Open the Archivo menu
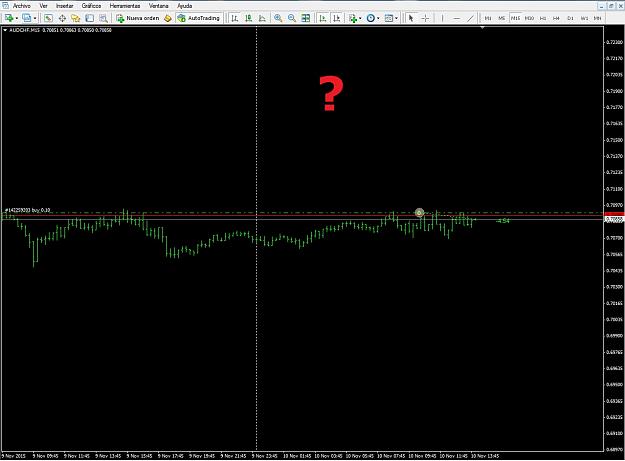Screen dimensions: 625x461 pyautogui.click(x=22, y=6)
